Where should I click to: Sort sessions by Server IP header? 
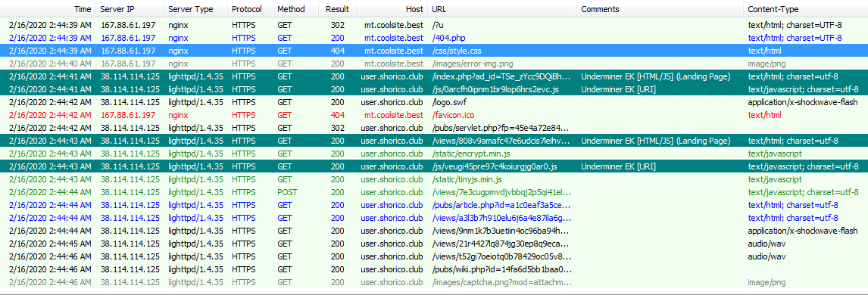click(x=130, y=9)
